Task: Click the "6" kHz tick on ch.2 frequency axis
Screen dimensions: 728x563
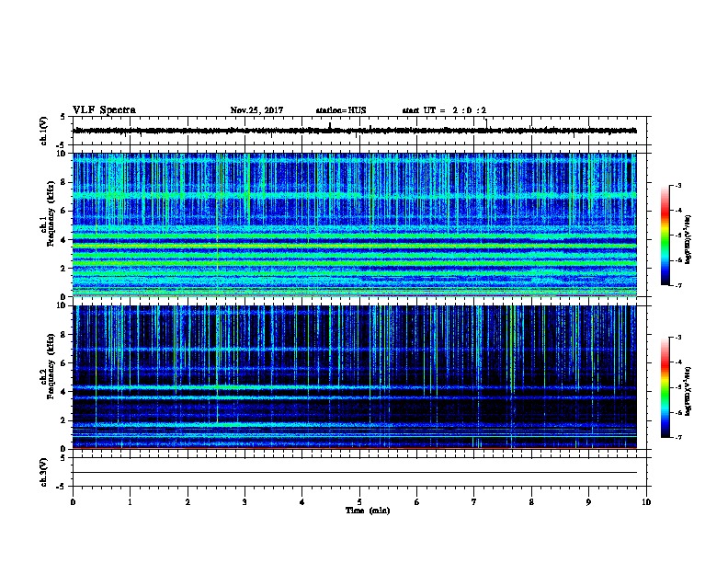Action: [x=63, y=362]
